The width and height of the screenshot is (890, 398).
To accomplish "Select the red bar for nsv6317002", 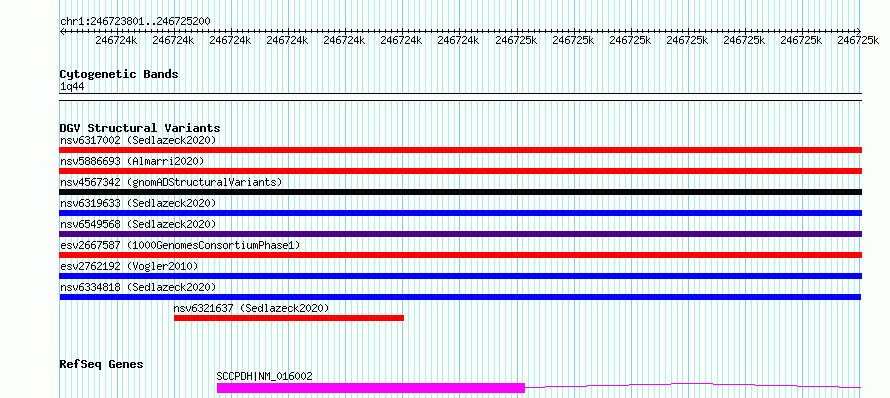I will pos(461,150).
